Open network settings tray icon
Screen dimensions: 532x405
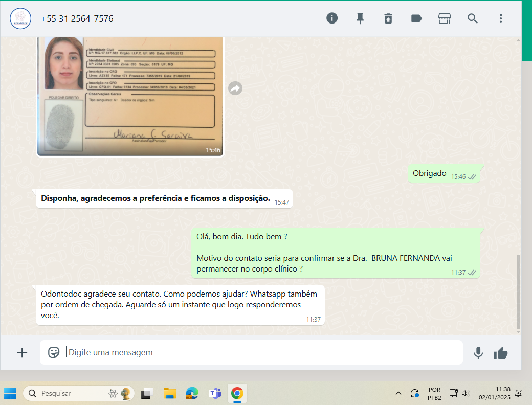pyautogui.click(x=453, y=393)
